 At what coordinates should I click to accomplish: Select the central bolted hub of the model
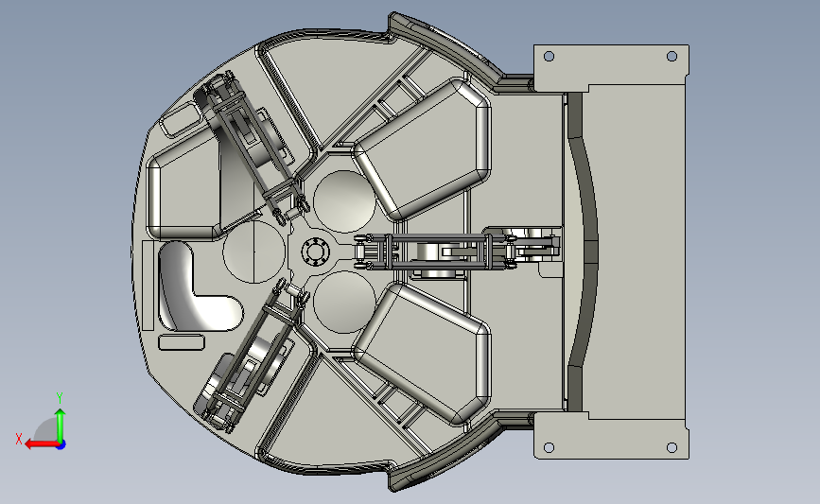[315, 252]
